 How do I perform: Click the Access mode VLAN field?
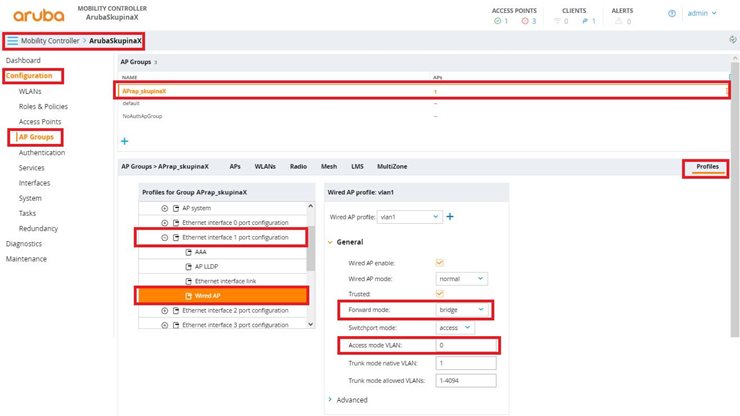[x=466, y=345]
